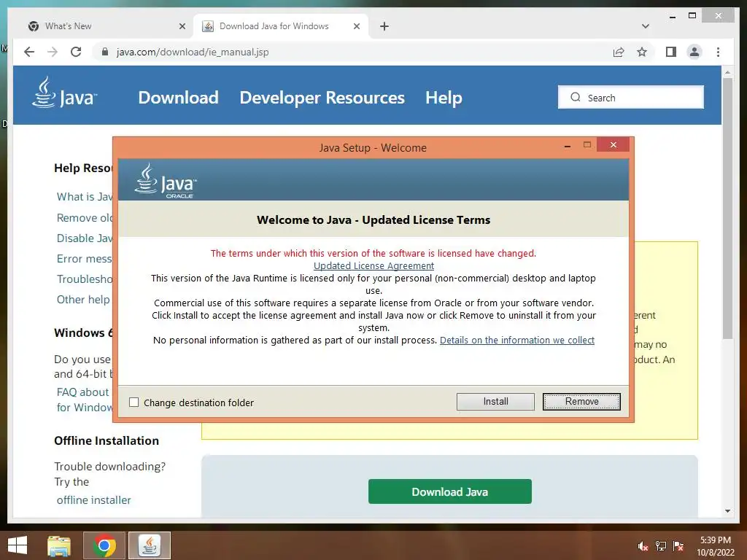Image resolution: width=747 pixels, height=560 pixels.
Task: Click the Chrome taskbar icon
Action: click(x=104, y=545)
